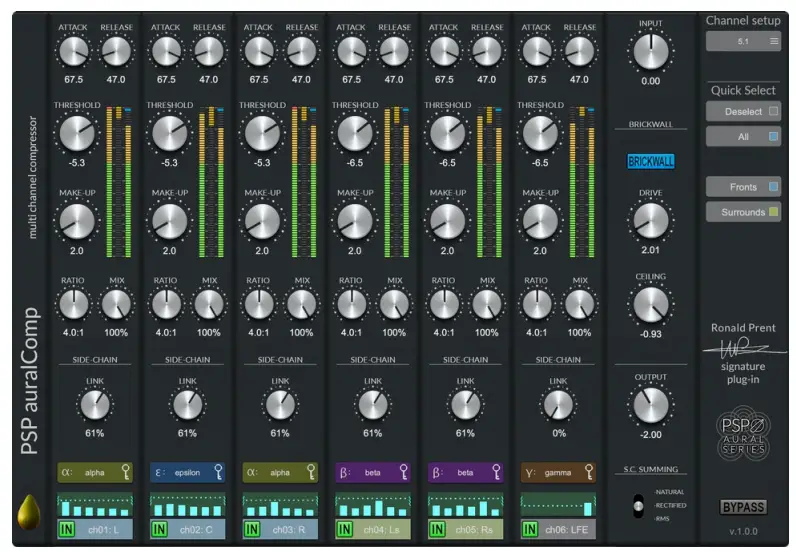Screen dimensions: 796x552
Task: Click the ch01: L channel label
Action: tap(103, 530)
